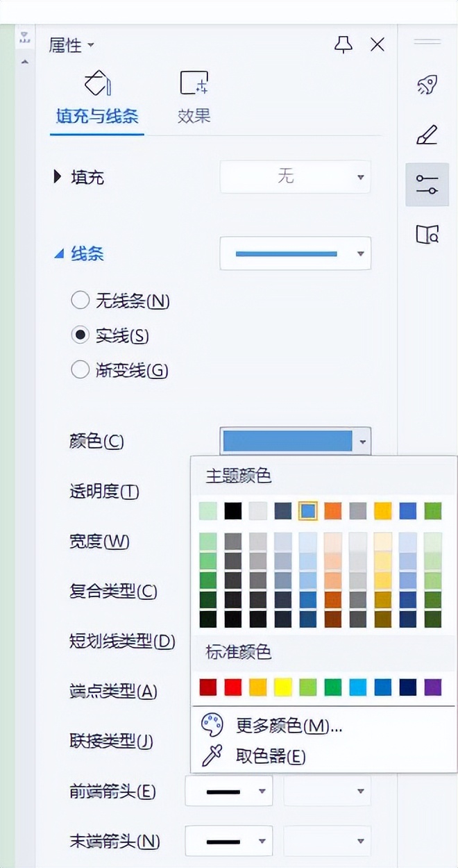Pick yellow standard color
458x868 pixels.
[283, 687]
